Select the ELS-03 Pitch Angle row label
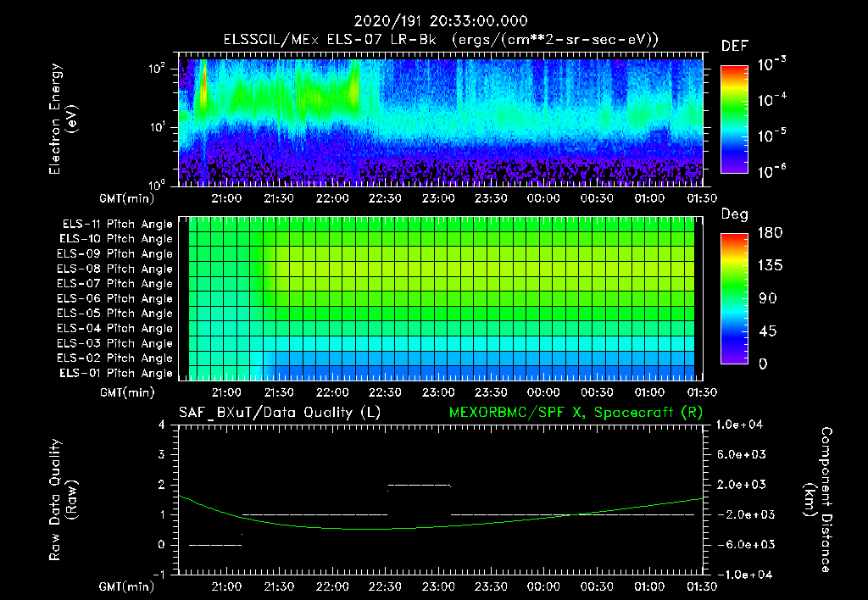Image resolution: width=868 pixels, height=600 pixels. point(115,343)
